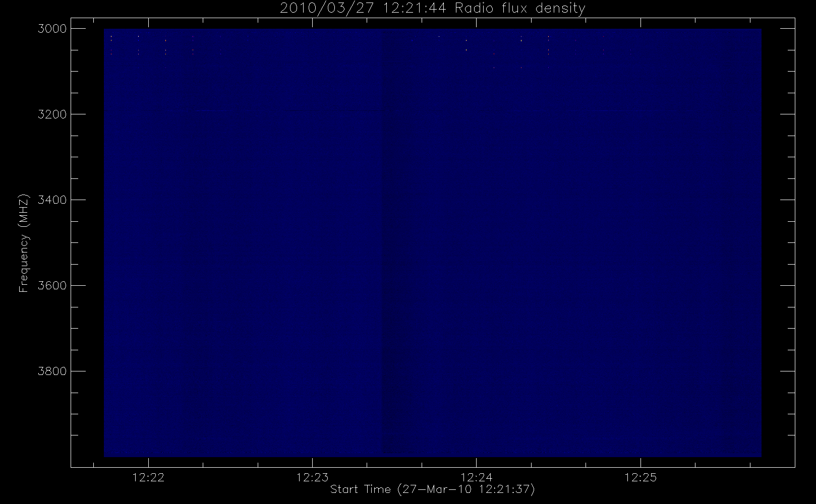
Task: Select the 3600 frequency axis label
Action: [52, 286]
